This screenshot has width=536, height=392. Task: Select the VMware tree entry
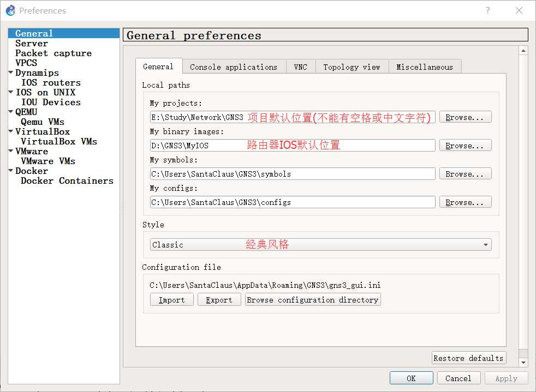point(32,151)
